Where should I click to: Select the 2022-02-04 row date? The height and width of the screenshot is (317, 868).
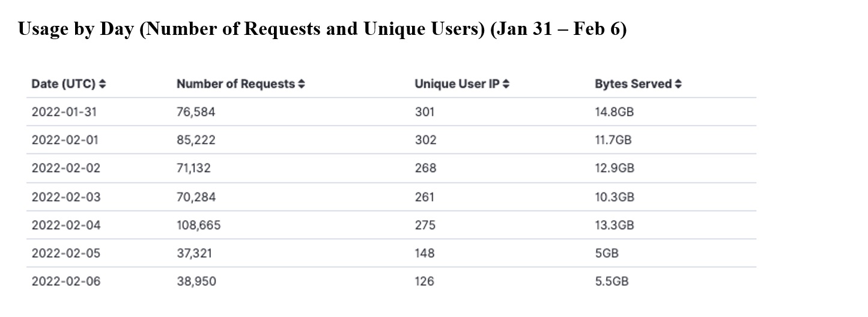click(66, 226)
